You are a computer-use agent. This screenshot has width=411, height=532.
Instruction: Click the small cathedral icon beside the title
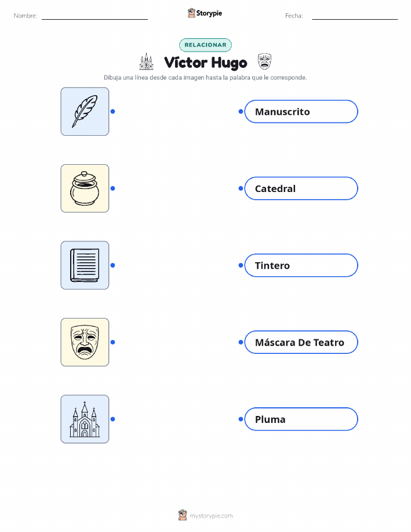[146, 61]
